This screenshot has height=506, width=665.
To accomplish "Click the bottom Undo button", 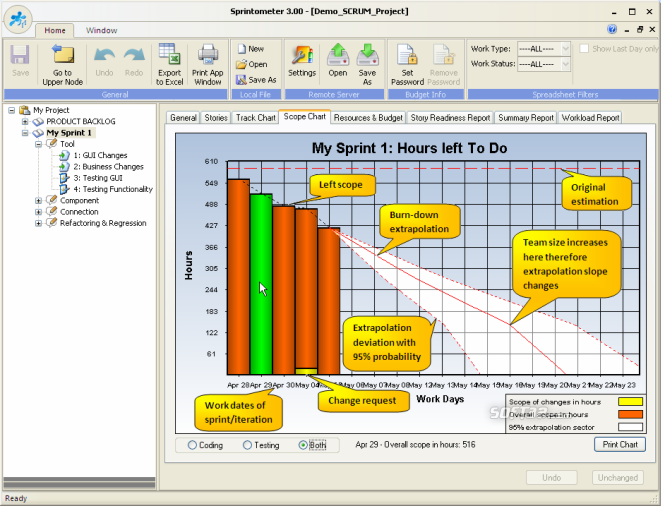I will tap(551, 478).
